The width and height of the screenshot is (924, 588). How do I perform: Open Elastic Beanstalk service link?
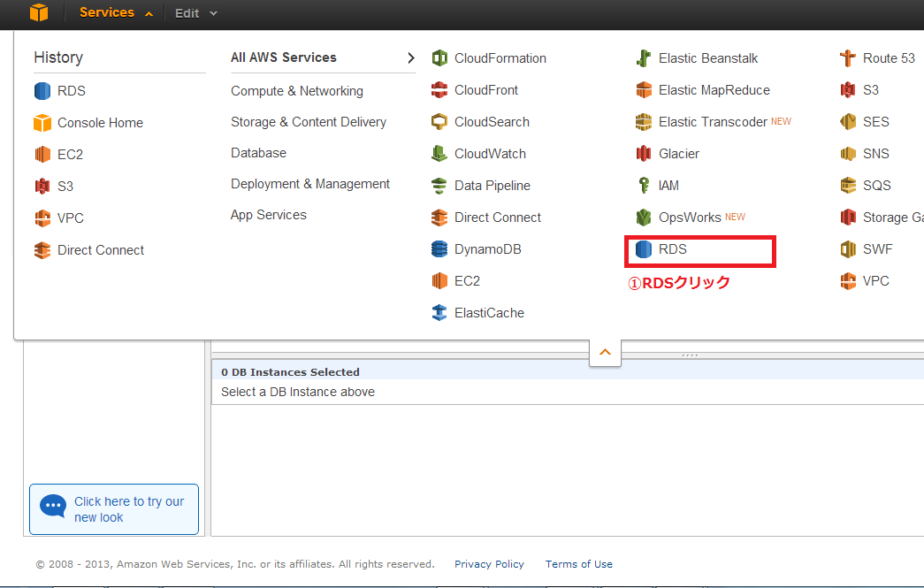(708, 58)
